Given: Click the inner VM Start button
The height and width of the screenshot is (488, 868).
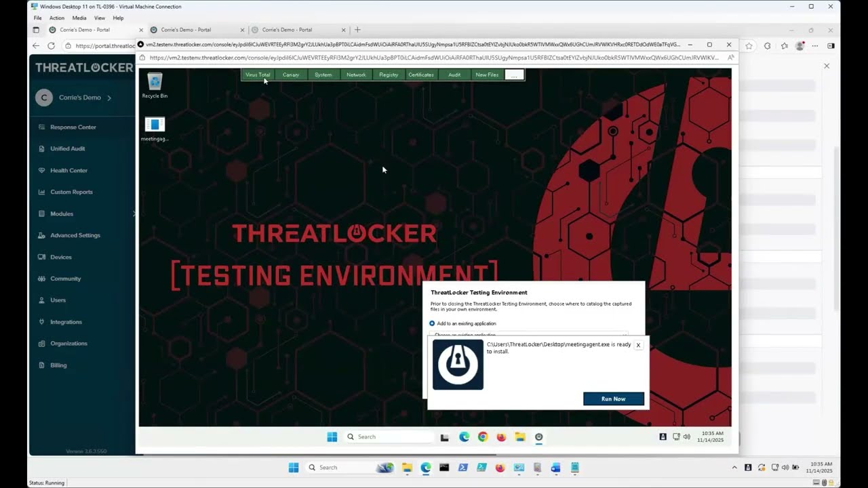Looking at the screenshot, I should point(332,437).
